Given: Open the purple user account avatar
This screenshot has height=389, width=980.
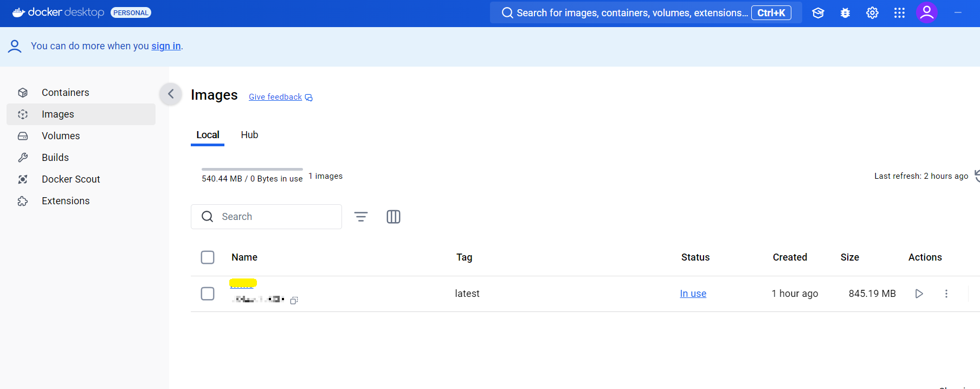Looking at the screenshot, I should 927,12.
